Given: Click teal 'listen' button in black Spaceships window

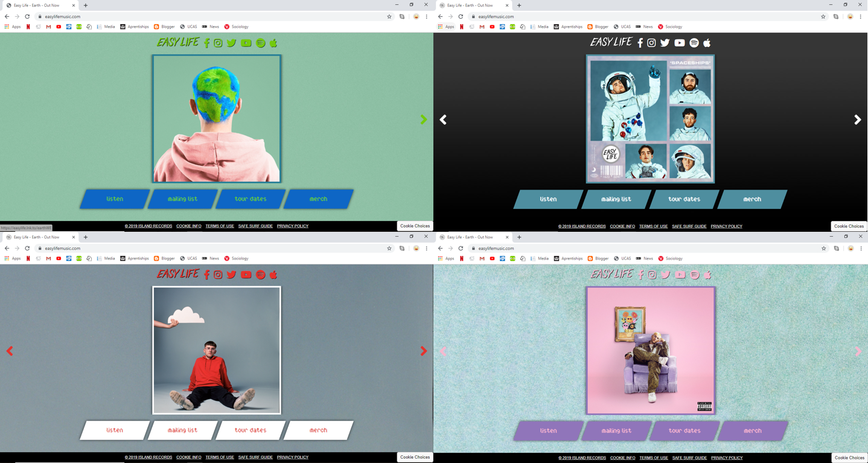Looking at the screenshot, I should [548, 199].
